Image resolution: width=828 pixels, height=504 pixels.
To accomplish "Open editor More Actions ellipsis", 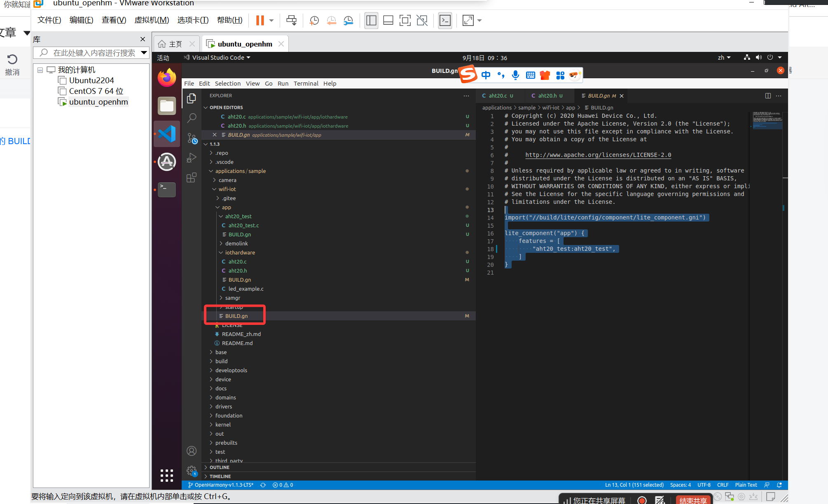I will point(779,96).
